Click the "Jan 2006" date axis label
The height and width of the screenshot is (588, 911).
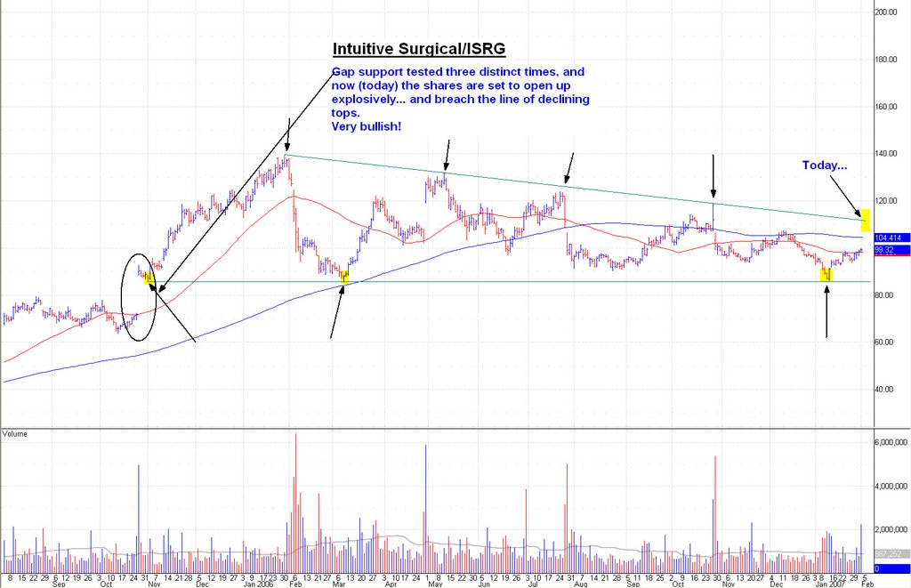[x=258, y=584]
